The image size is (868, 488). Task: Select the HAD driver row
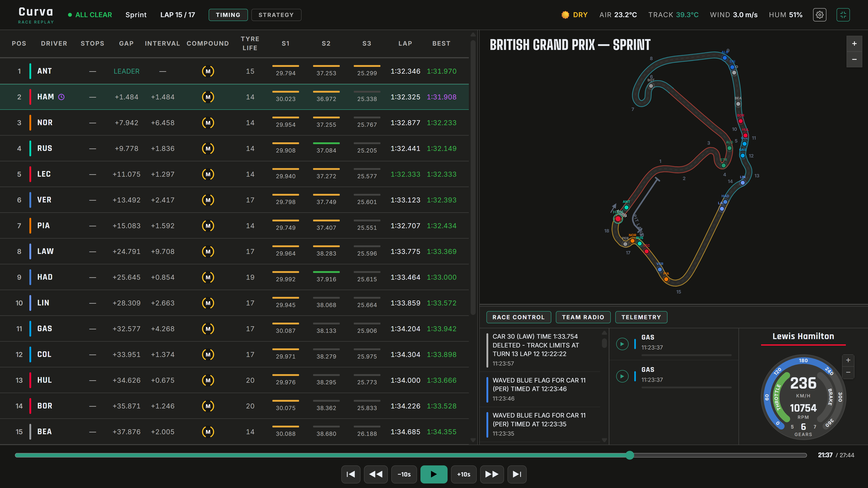tap(234, 277)
